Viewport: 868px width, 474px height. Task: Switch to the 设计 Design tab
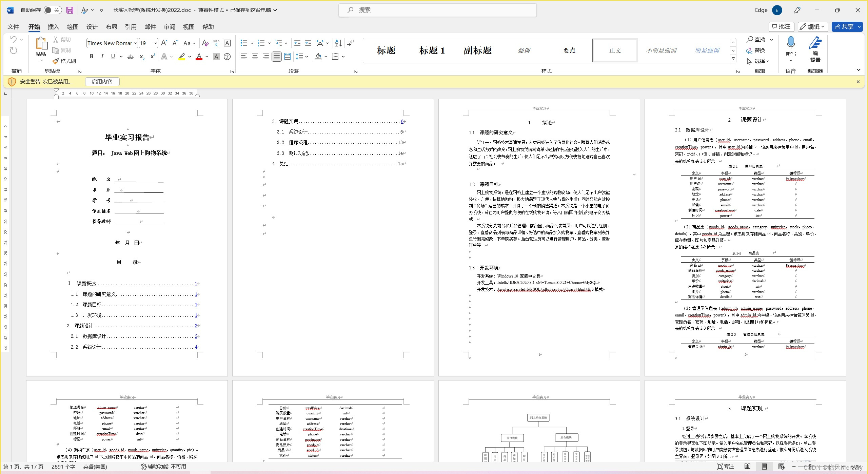(92, 27)
